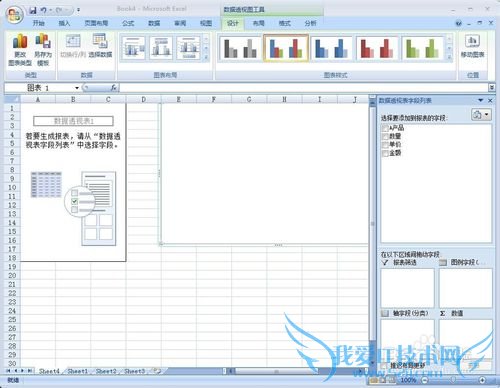Click the Help question mark icon
Viewport: 500px width, 388px height.
pyautogui.click(x=459, y=23)
